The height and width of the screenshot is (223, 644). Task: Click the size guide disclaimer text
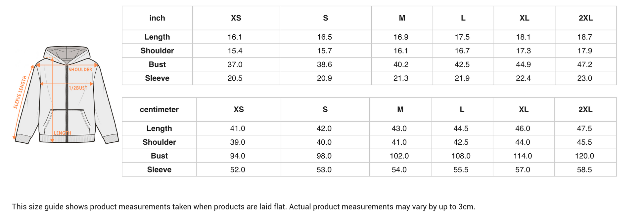click(244, 207)
